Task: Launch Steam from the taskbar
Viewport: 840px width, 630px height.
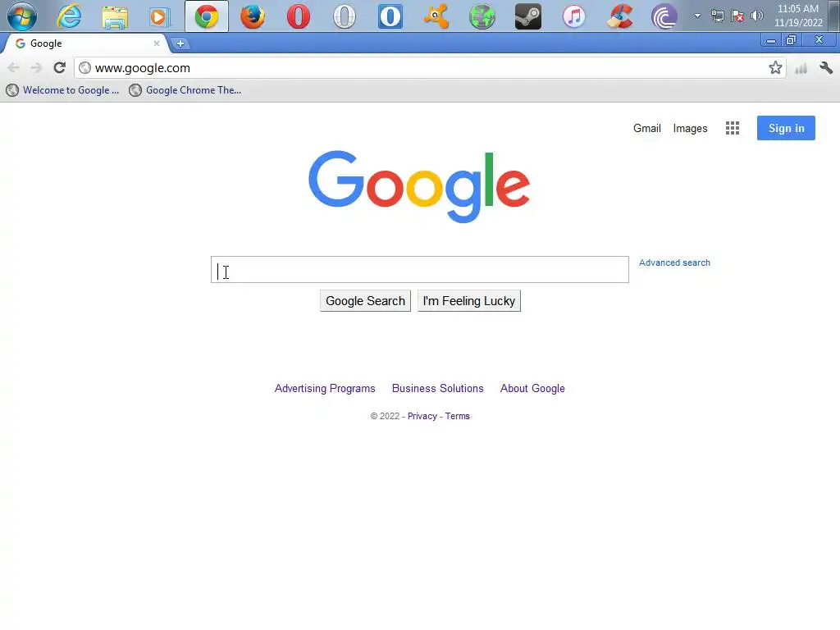Action: [x=527, y=16]
